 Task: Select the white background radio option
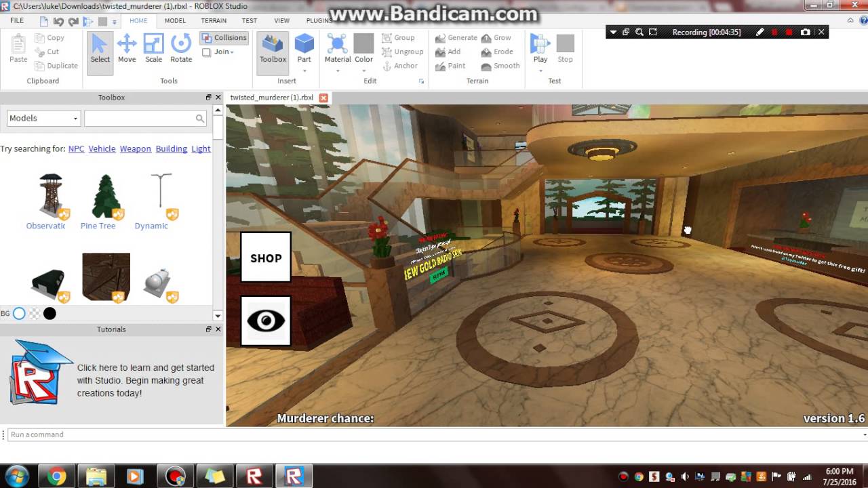pyautogui.click(x=19, y=313)
